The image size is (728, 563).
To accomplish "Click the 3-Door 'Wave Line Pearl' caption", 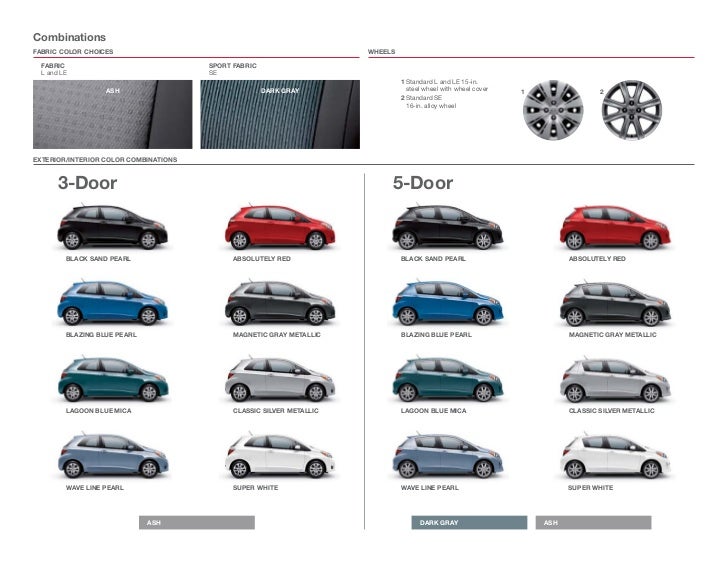I will tap(95, 488).
